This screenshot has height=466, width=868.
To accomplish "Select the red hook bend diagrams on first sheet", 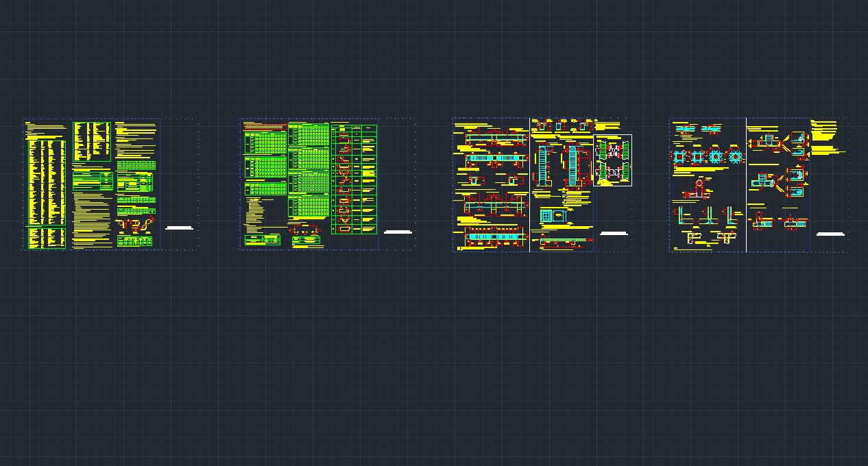I will click(x=134, y=225).
